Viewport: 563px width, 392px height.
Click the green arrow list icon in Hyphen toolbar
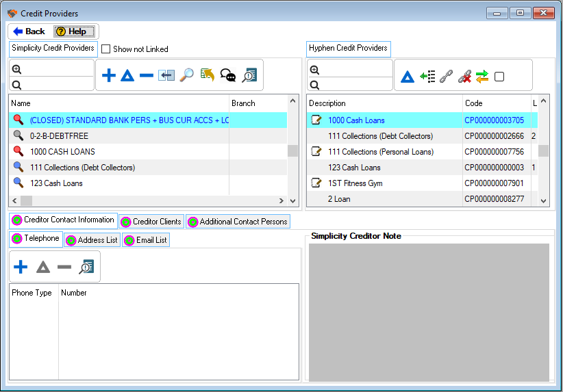pyautogui.click(x=427, y=77)
